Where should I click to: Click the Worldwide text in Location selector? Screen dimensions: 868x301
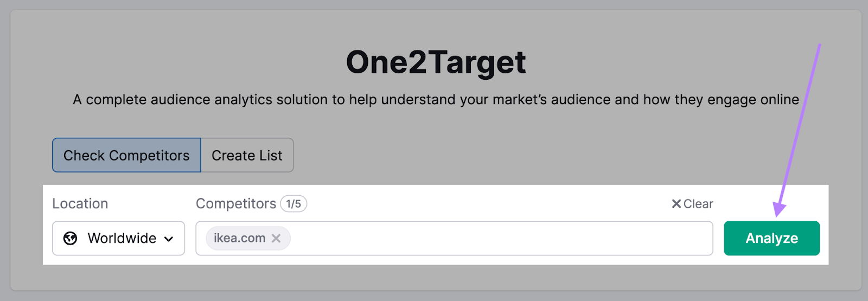tap(122, 238)
